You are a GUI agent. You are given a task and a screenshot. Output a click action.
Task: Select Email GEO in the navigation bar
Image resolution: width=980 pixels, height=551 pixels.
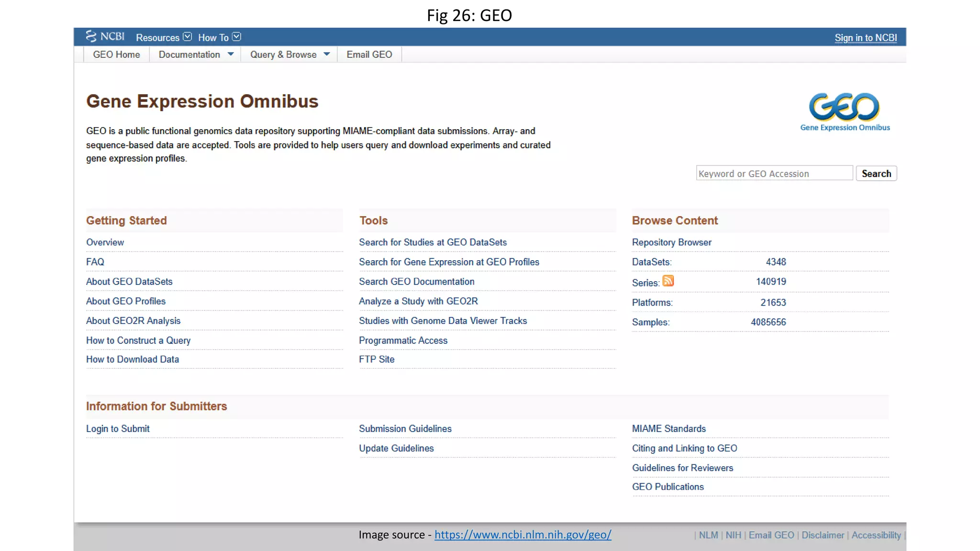369,55
